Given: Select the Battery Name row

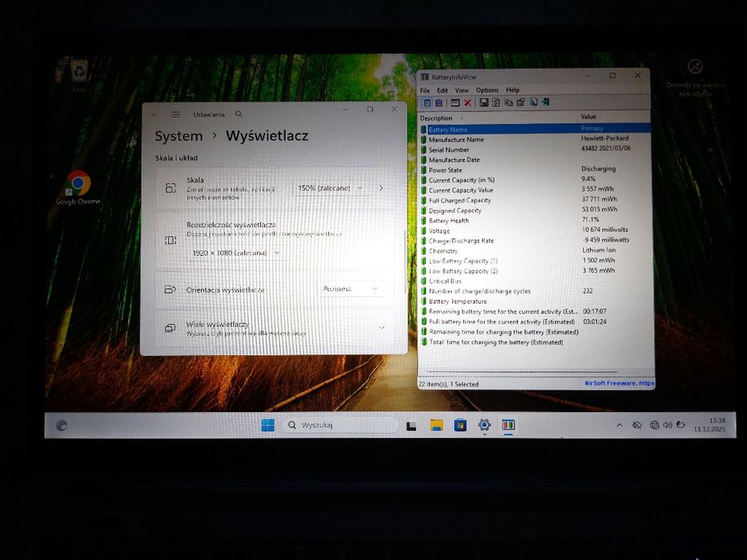Looking at the screenshot, I should click(535, 129).
